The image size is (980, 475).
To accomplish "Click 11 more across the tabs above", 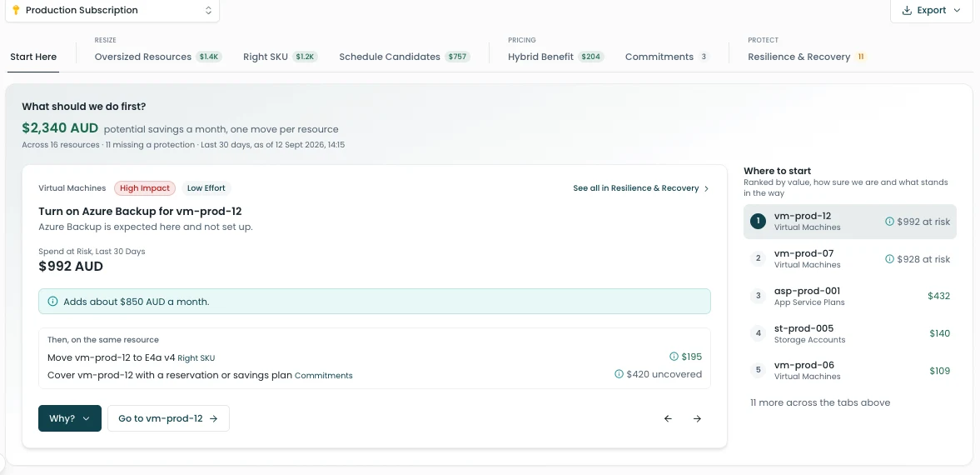I will [x=820, y=403].
